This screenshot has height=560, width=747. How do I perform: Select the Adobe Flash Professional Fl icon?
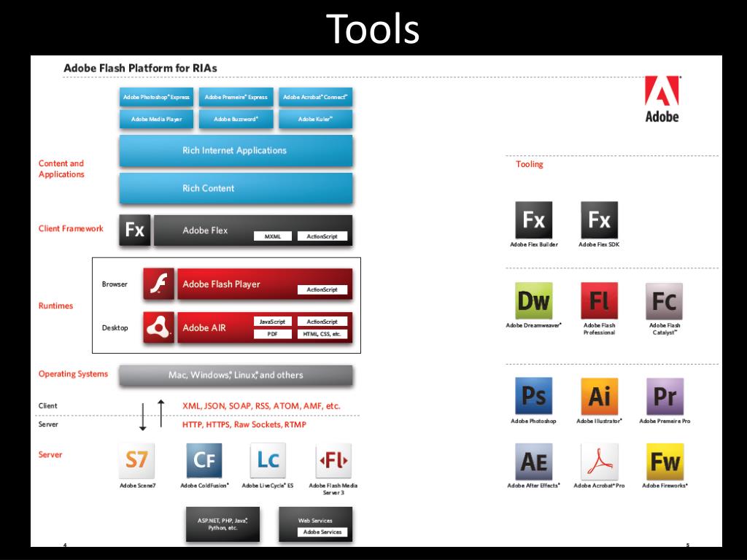click(x=600, y=300)
